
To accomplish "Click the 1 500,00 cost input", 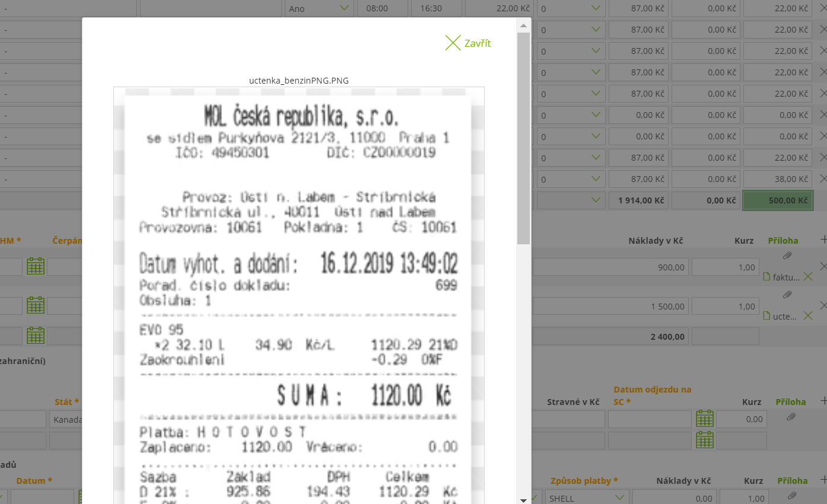I will tap(610, 307).
